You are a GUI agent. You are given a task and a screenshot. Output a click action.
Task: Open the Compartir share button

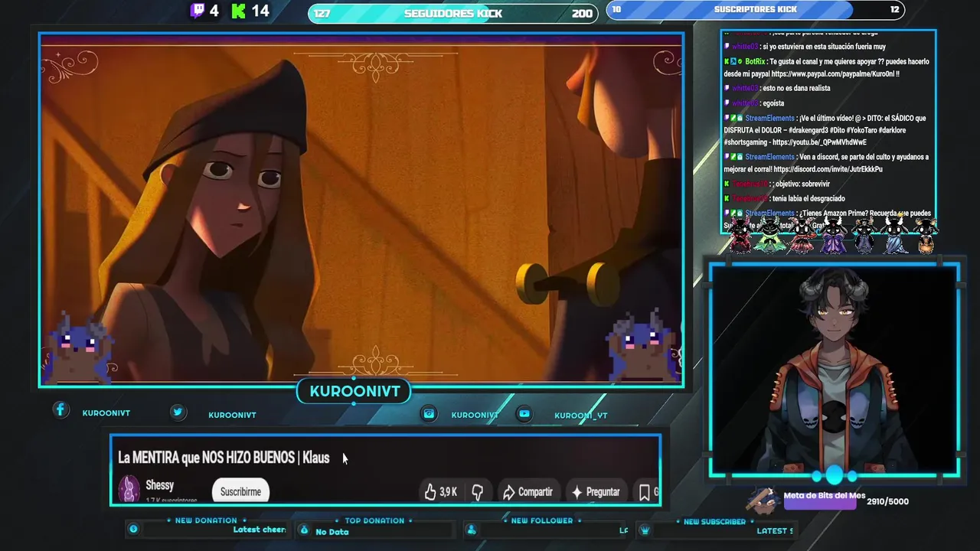(x=528, y=492)
